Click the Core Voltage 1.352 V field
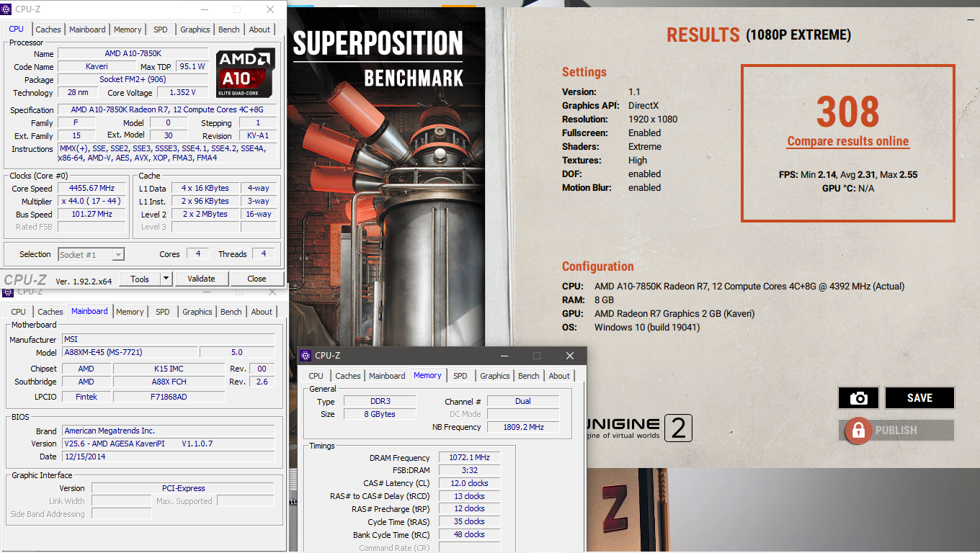Image resolution: width=980 pixels, height=553 pixels. pyautogui.click(x=183, y=93)
